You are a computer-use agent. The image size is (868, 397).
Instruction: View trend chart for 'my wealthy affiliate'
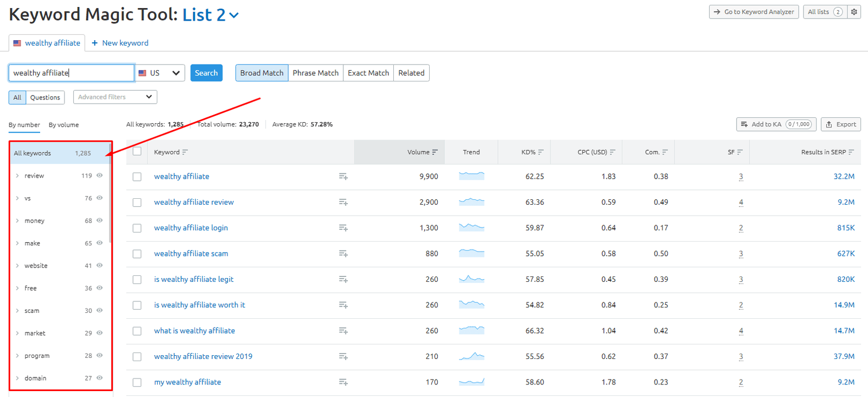471,382
